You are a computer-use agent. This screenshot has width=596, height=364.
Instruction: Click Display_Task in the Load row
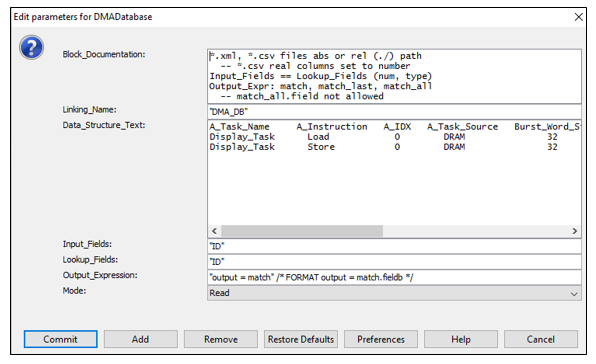click(242, 137)
